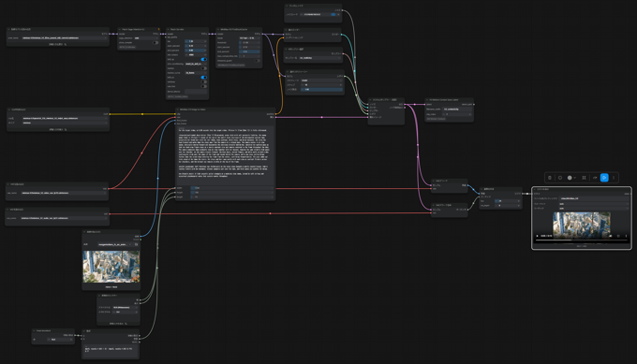Open the three-dot more options in the selection toolbar
The image size is (637, 364).
click(614, 178)
